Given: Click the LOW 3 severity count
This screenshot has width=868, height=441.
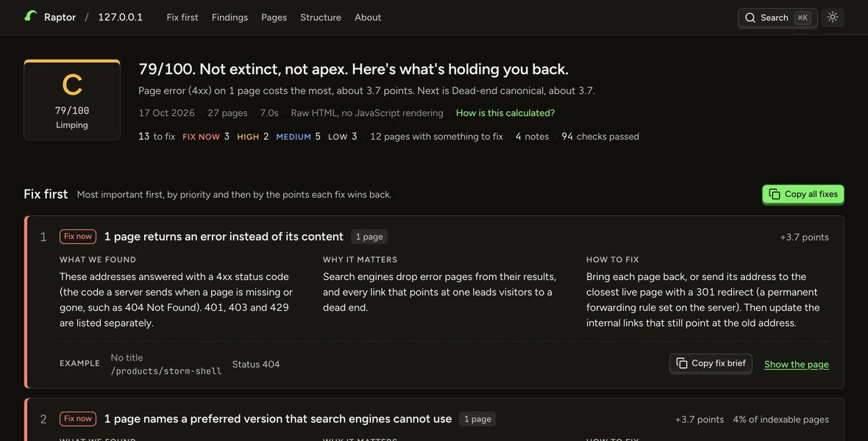Looking at the screenshot, I should pos(343,137).
